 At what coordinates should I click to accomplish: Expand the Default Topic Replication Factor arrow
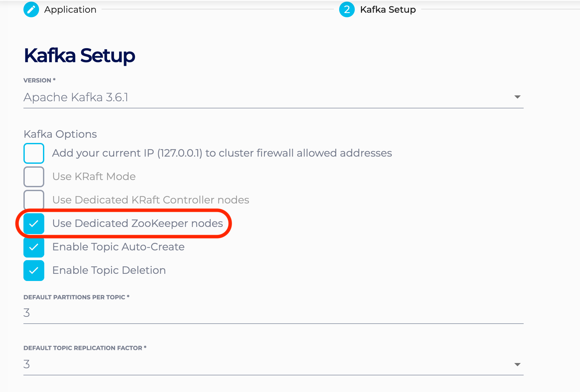click(517, 364)
